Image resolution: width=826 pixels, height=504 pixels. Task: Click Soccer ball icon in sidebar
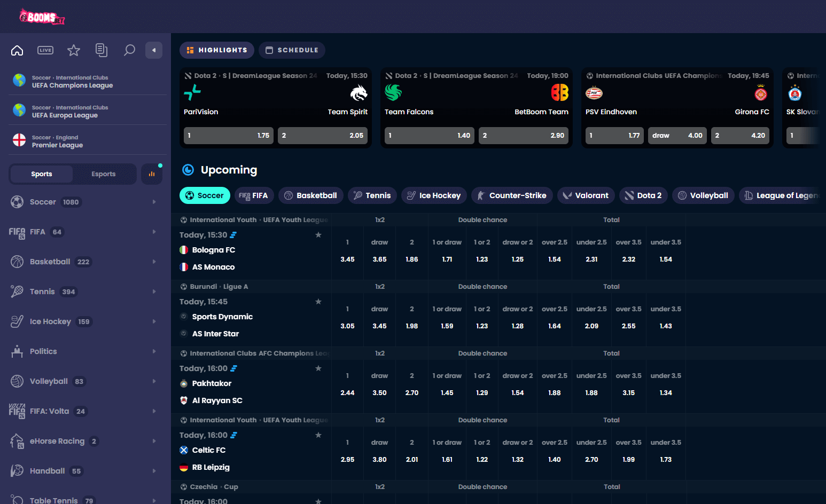coord(17,202)
